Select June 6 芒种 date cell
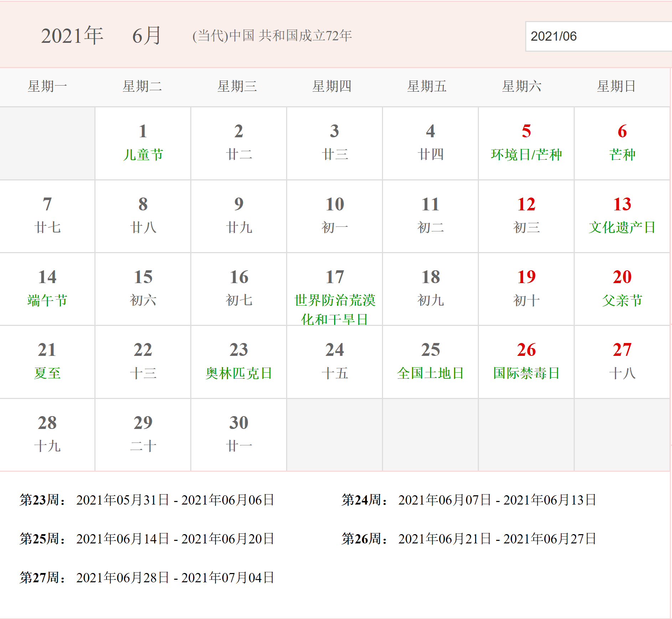 pos(622,143)
